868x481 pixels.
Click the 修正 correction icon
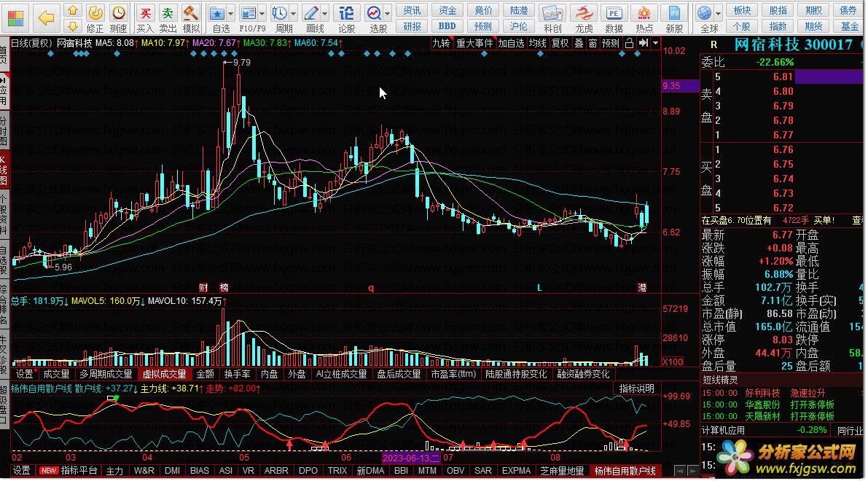coord(95,18)
